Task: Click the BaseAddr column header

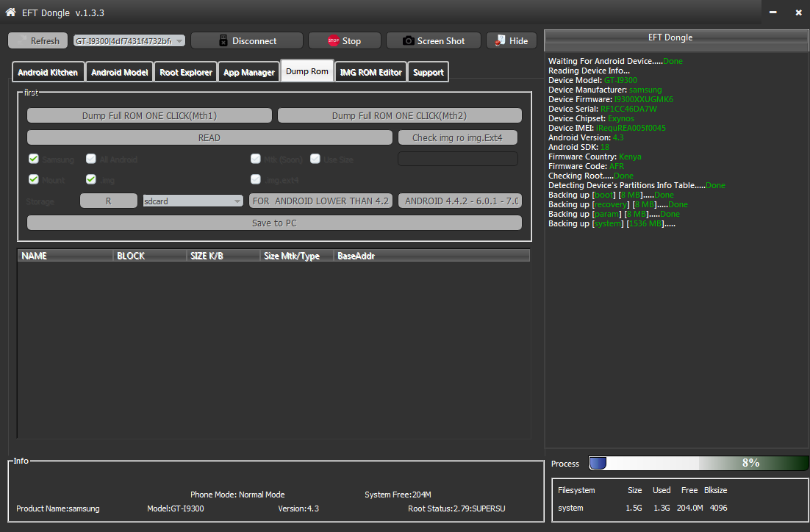Action: (431, 256)
